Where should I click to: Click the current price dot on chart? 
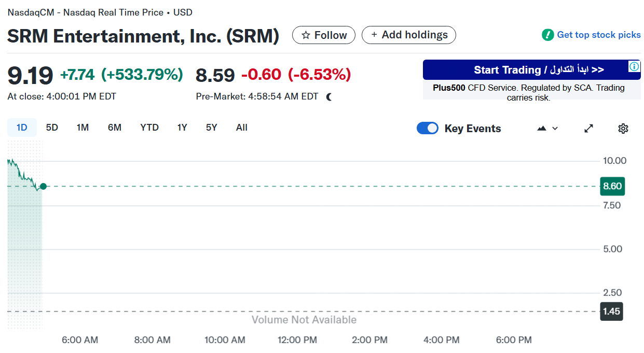[43, 186]
